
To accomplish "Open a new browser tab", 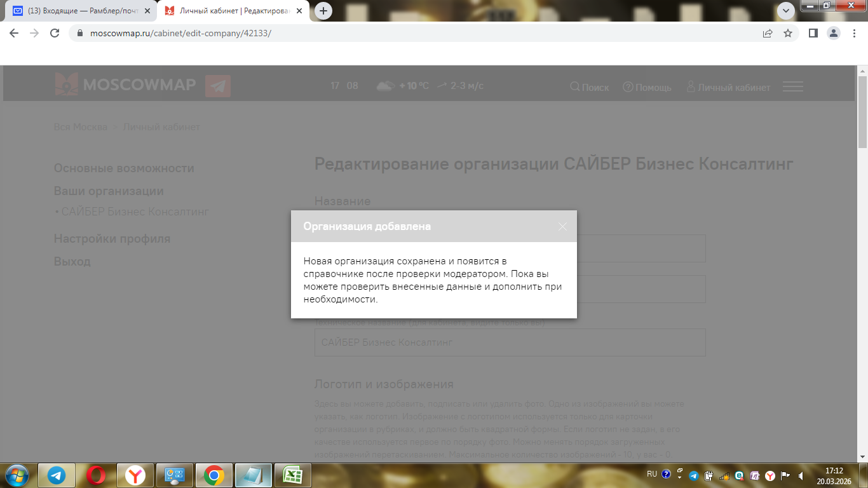I will (x=323, y=11).
